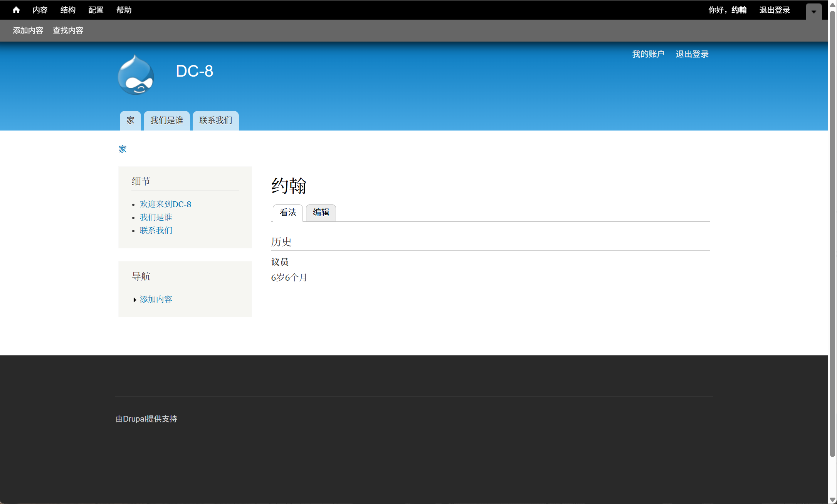Click 欢迎来到DC-8 sidebar link
This screenshot has width=837, height=504.
pos(165,204)
